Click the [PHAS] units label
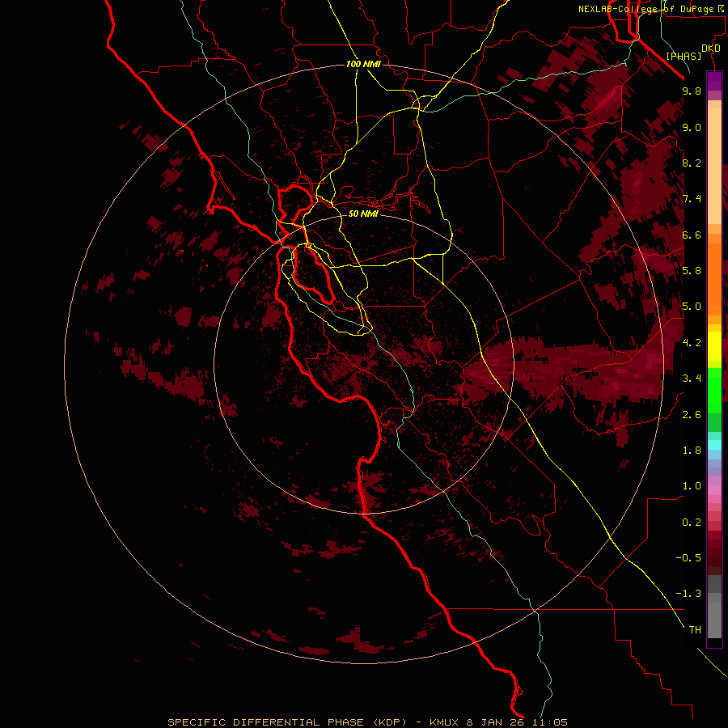The image size is (728, 728). pos(684,57)
